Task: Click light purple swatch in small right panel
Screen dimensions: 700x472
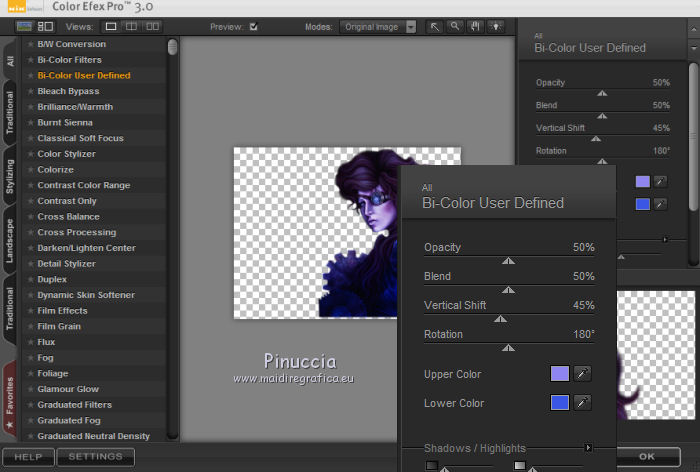Action: pos(642,181)
